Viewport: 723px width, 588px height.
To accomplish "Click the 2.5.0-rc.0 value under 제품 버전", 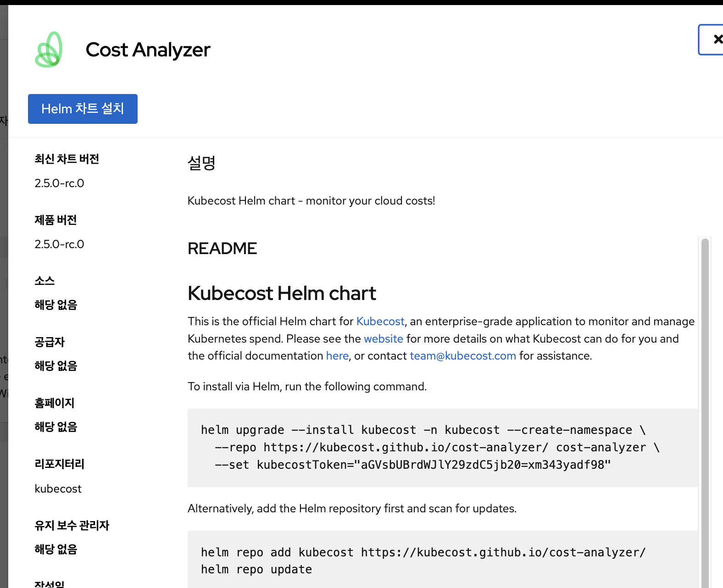I will (59, 244).
